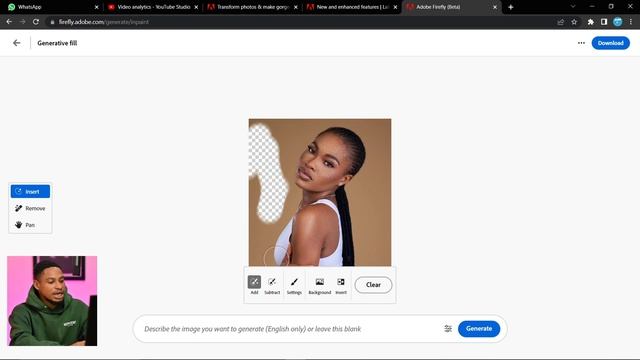The width and height of the screenshot is (640, 360).
Task: Click the Generate button
Action: pyautogui.click(x=479, y=329)
